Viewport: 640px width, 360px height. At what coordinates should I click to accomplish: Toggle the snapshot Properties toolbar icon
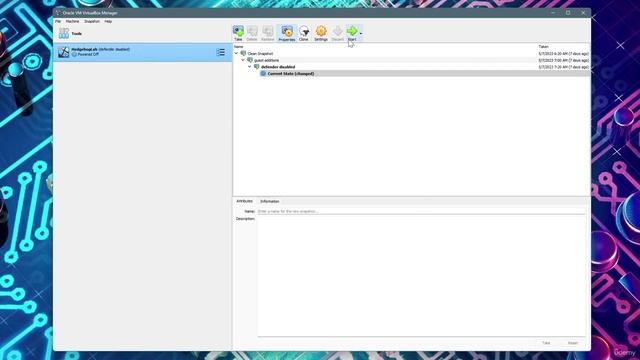(x=287, y=33)
